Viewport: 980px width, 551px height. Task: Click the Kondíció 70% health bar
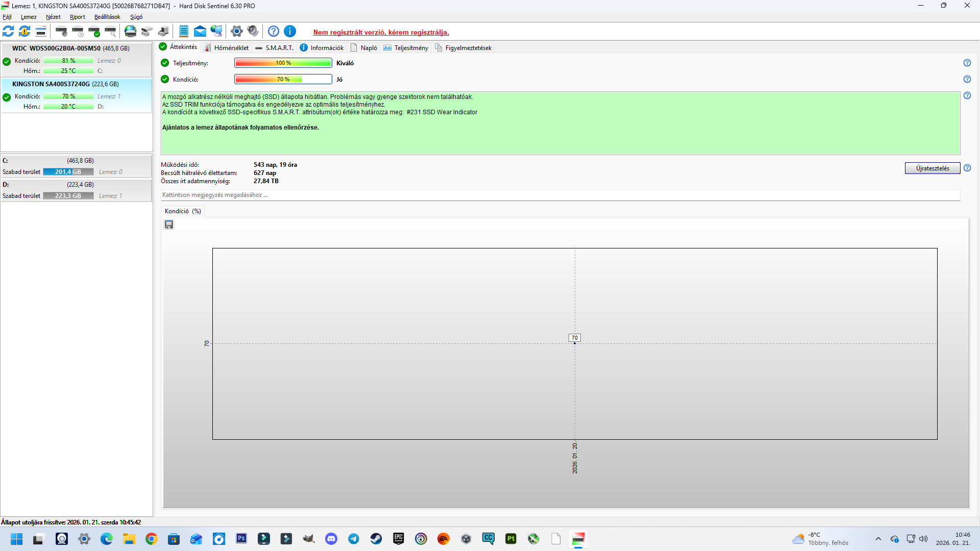[x=283, y=80]
